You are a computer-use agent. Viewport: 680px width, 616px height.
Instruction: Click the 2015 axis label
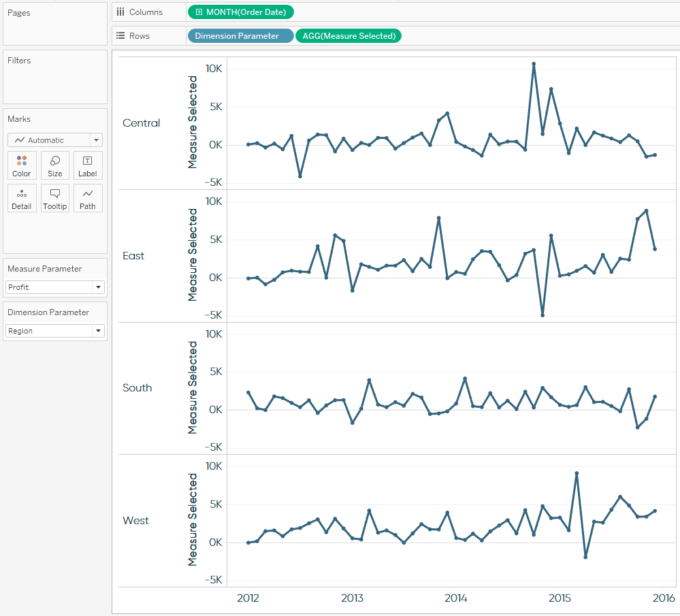[x=560, y=598]
